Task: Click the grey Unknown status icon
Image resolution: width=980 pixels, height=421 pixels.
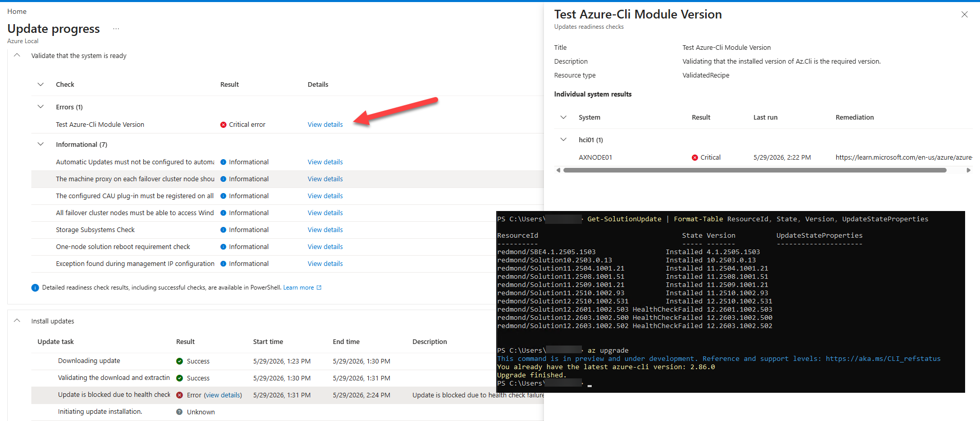Action: (179, 412)
